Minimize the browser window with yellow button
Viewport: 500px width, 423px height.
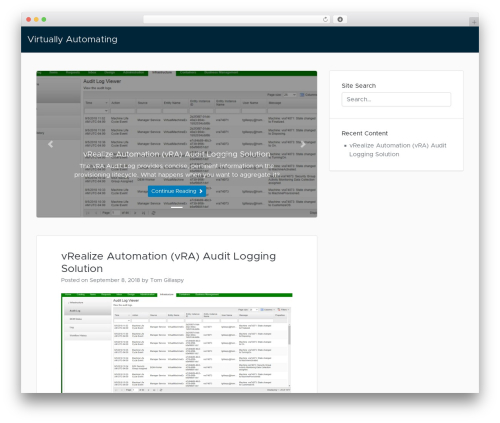pos(36,19)
